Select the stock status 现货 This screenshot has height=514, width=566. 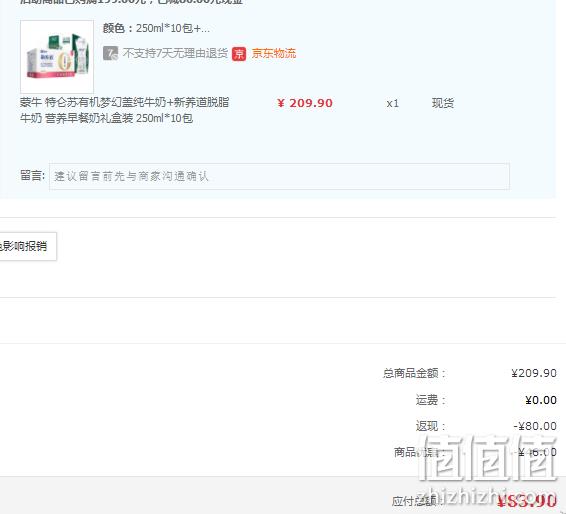point(443,103)
